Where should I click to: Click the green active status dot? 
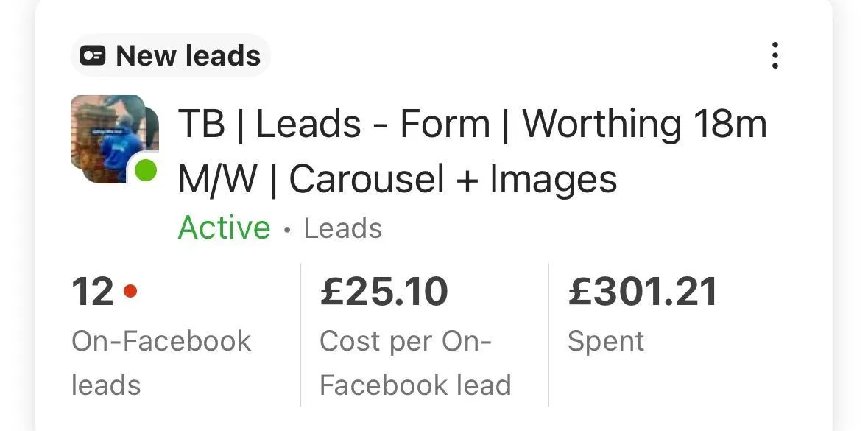click(146, 169)
